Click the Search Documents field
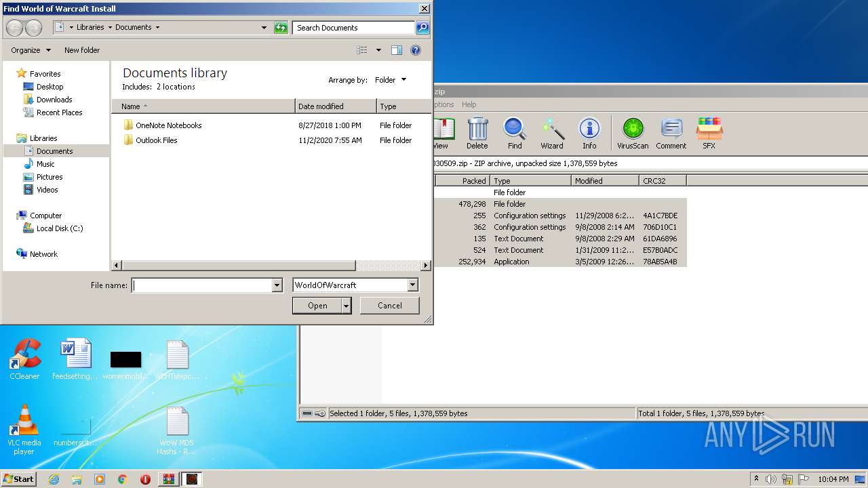 354,28
